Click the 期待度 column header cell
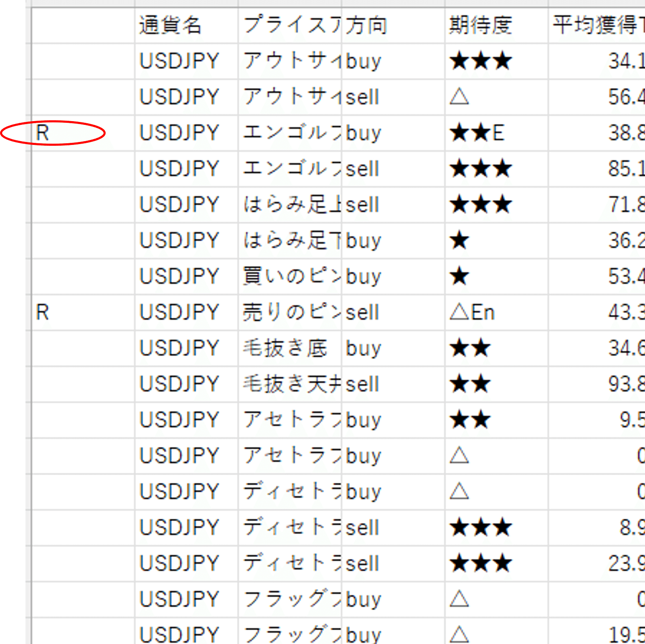 (496, 25)
